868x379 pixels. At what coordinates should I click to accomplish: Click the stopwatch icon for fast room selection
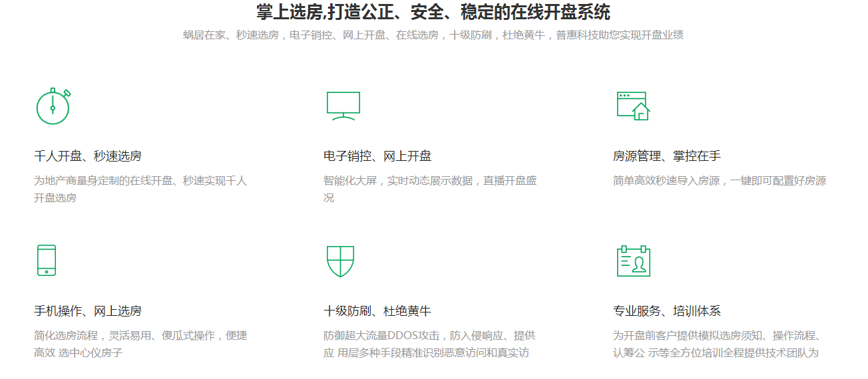click(53, 106)
